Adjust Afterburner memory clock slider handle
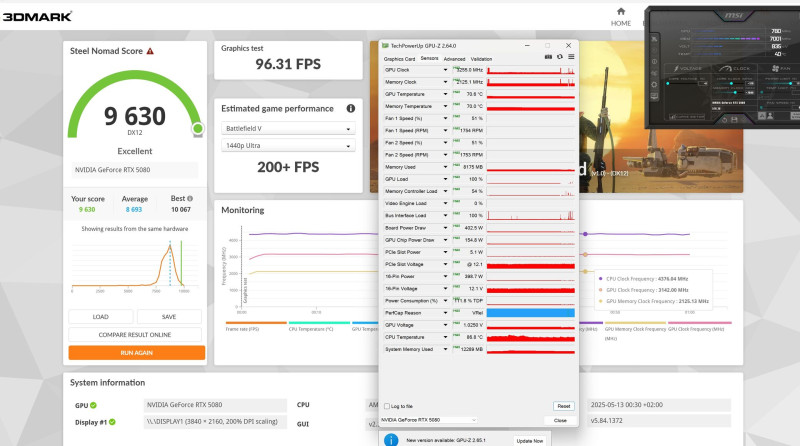 pos(735,92)
